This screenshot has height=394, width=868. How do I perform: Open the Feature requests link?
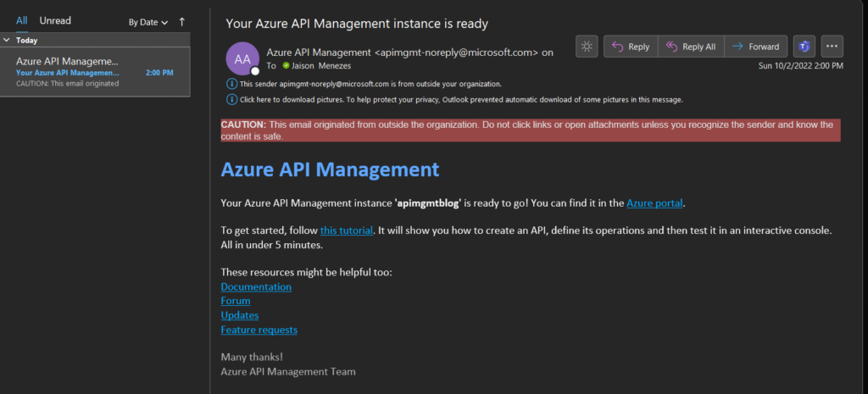coord(259,330)
